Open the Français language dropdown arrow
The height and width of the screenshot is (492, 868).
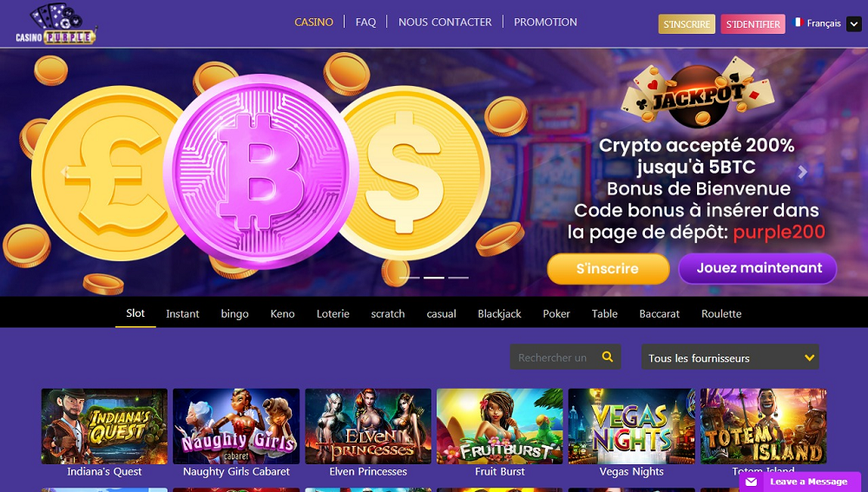[854, 23]
